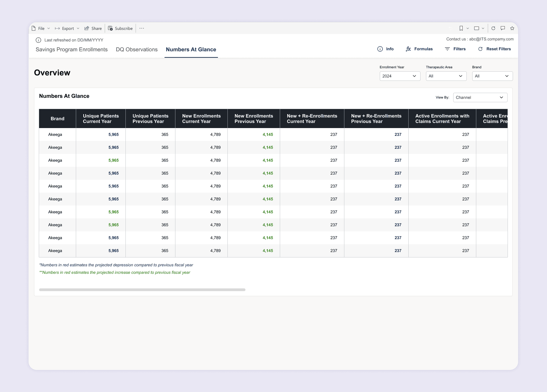Click Reset Filters
This screenshot has height=392, width=547.
click(494, 49)
